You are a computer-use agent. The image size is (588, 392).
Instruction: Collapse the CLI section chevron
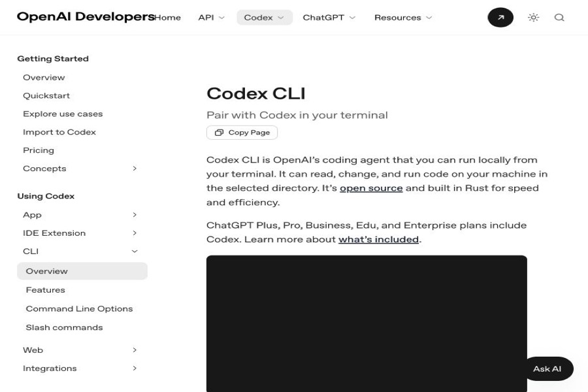(135, 252)
